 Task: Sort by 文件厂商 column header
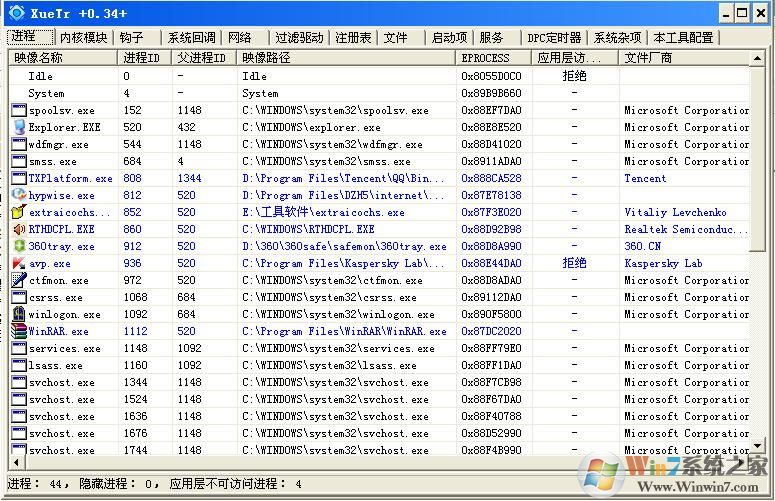click(x=684, y=58)
